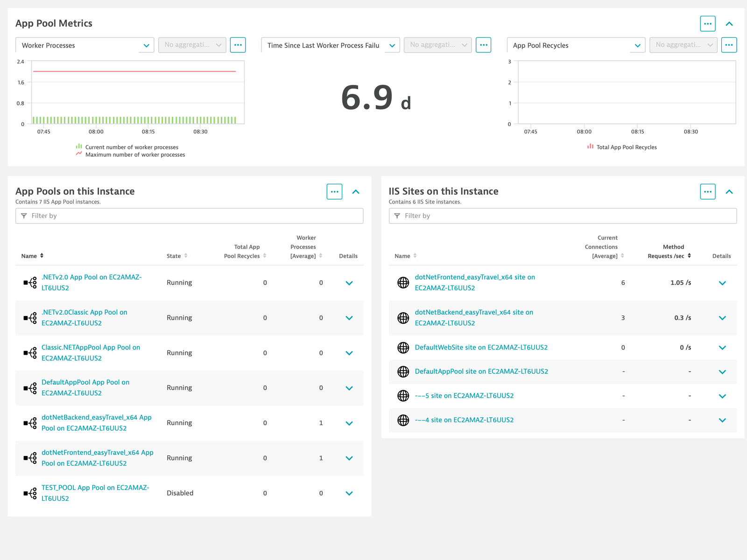
Task: Sort by Total App Pool Recycles column
Action: click(x=245, y=252)
